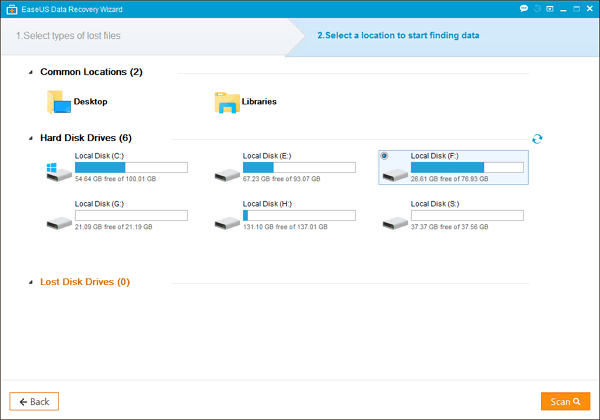
Task: Click the Lost Disk Drives (0) heading
Action: [85, 282]
